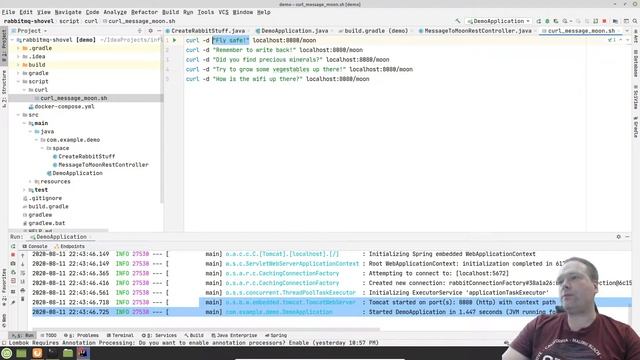Click the locate-file target icon in Project panel
The image size is (640, 360).
point(140,31)
